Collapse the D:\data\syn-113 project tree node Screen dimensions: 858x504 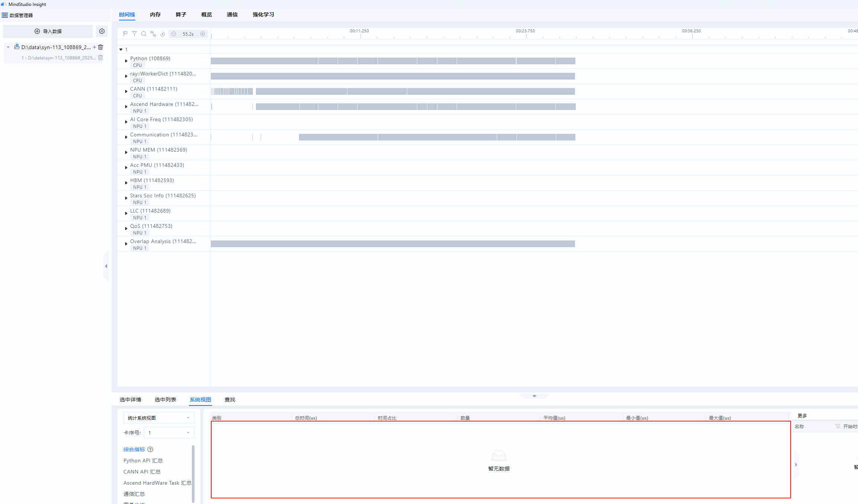coord(8,47)
